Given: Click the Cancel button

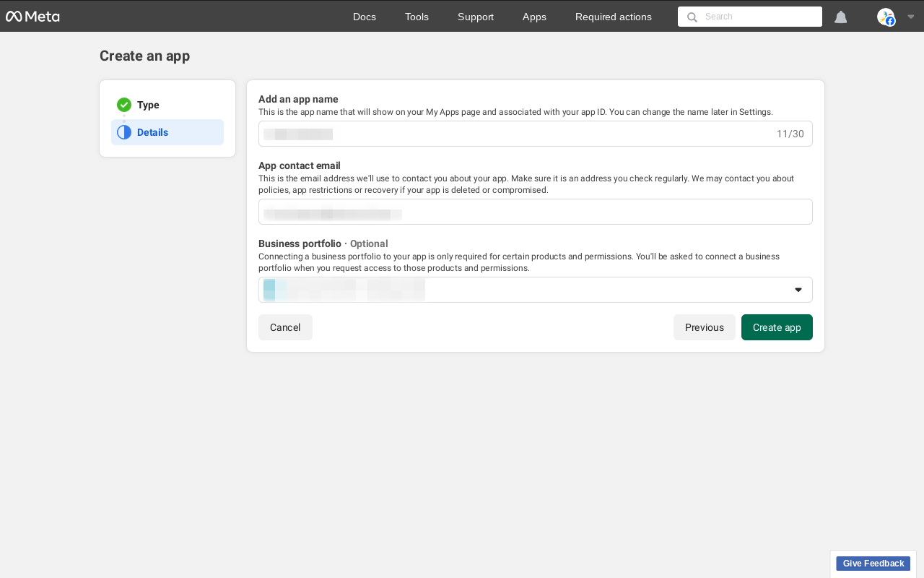Looking at the screenshot, I should 285,327.
